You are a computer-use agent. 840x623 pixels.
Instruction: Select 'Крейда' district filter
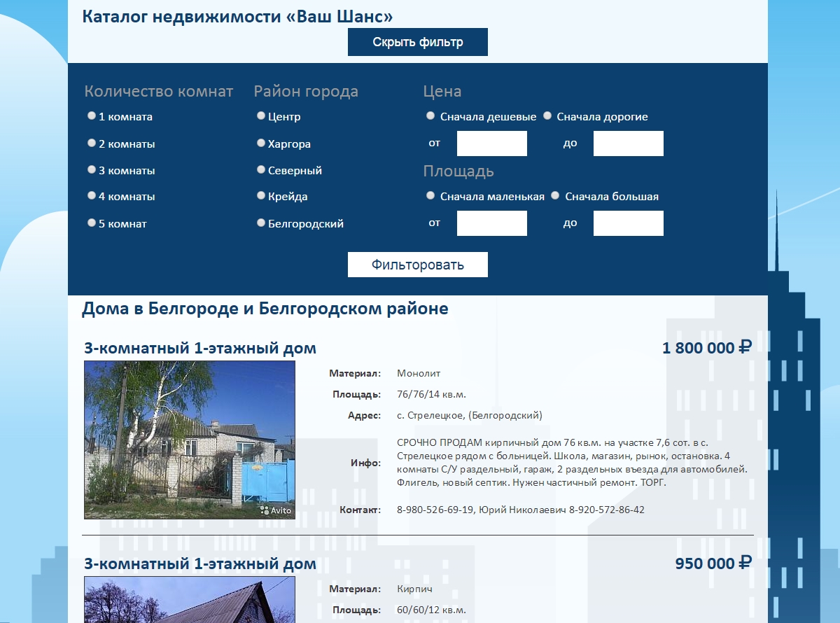(x=261, y=196)
